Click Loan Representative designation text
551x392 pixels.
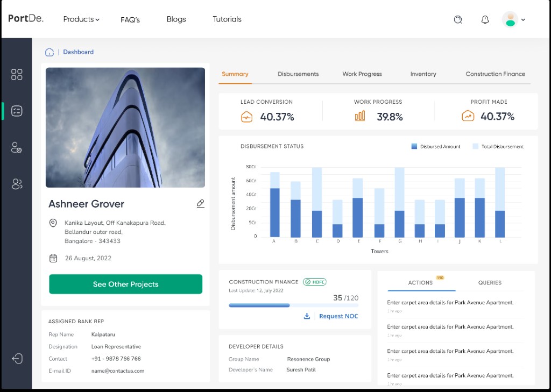click(116, 347)
